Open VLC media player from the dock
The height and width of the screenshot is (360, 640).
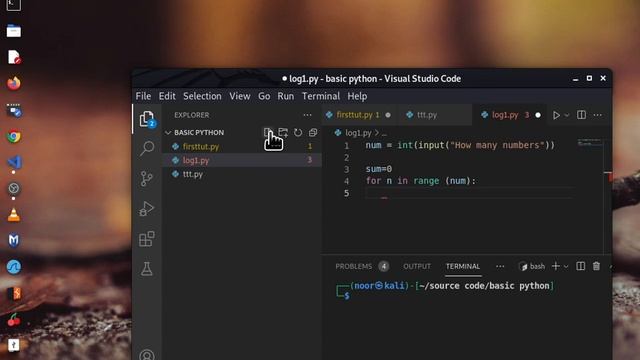pos(14,215)
